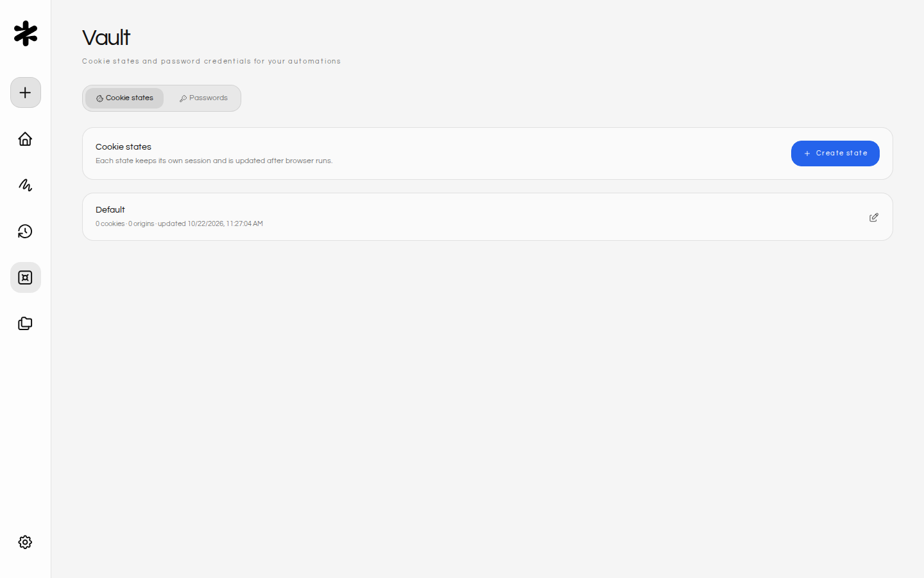Open the squiggle automations sidebar icon
The image size is (924, 578).
(25, 185)
